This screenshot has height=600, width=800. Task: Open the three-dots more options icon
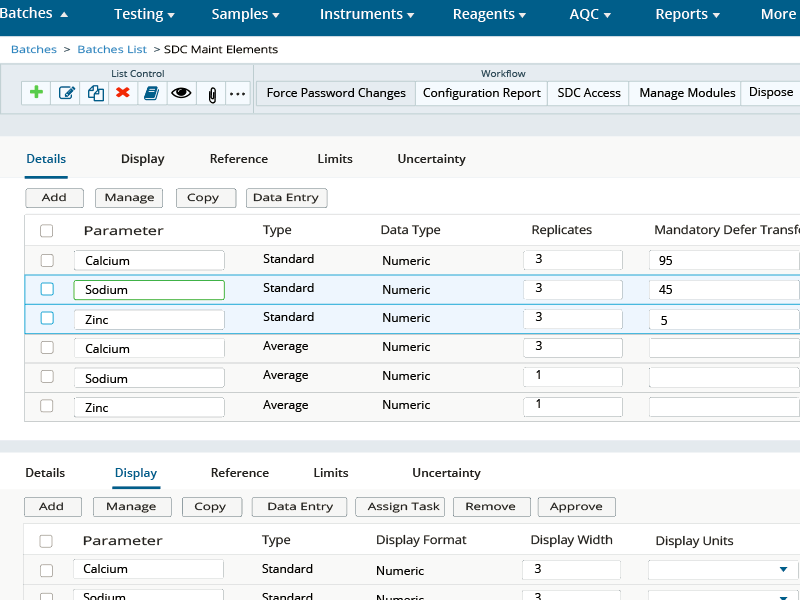(237, 93)
